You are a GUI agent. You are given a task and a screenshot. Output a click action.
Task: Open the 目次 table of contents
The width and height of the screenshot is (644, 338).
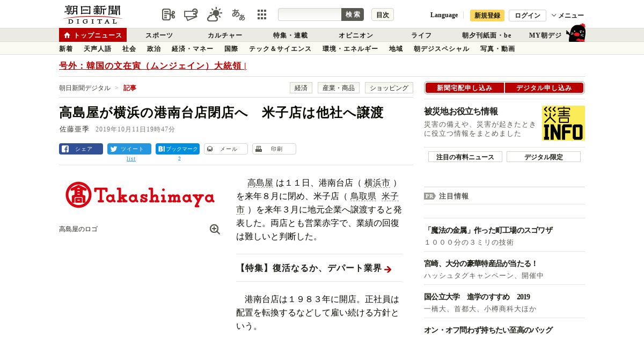[x=383, y=14]
